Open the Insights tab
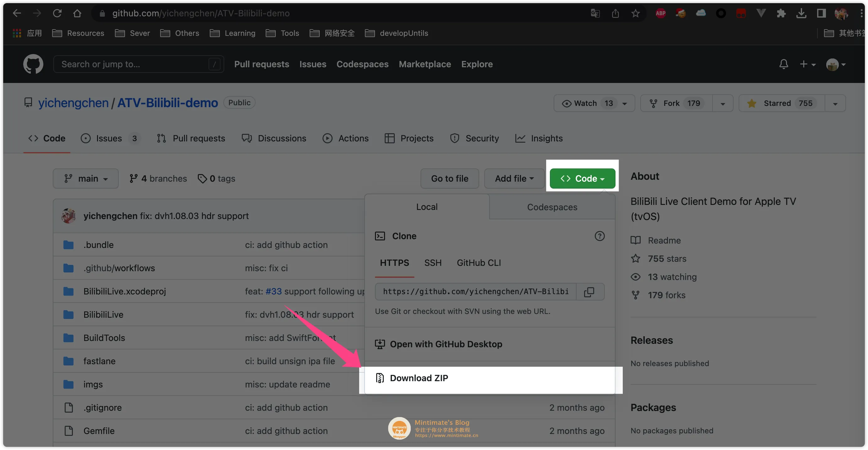The height and width of the screenshot is (450, 868). (x=539, y=138)
